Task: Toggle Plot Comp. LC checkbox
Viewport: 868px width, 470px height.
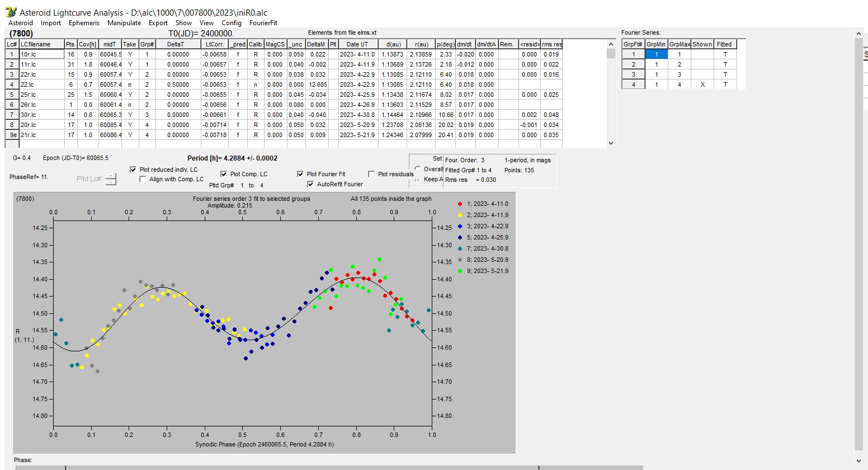Action: click(224, 174)
